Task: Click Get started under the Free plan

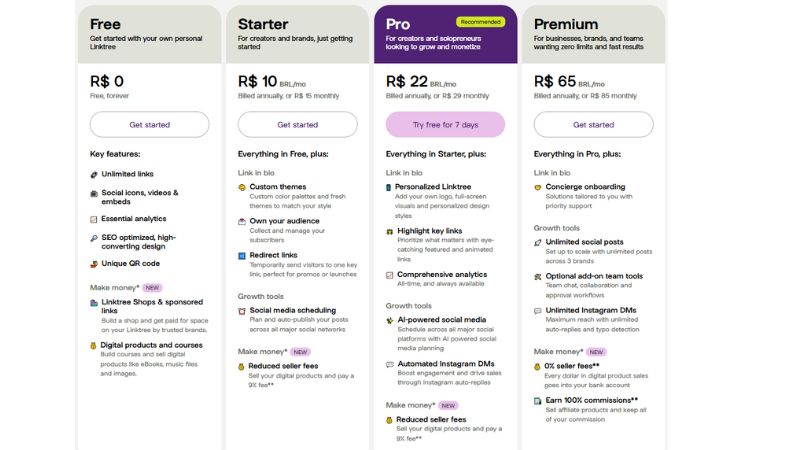Action: point(149,124)
